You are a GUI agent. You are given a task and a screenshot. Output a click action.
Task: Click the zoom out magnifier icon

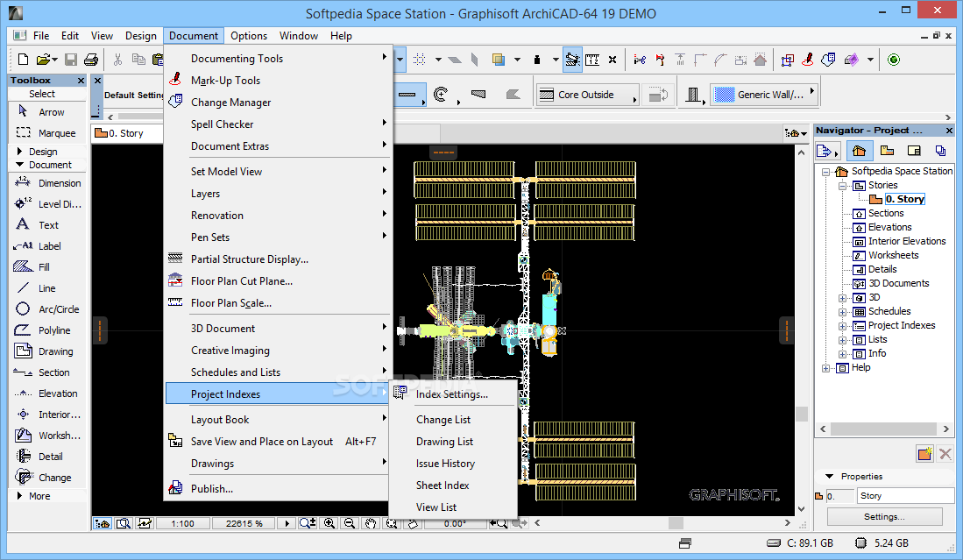point(350,523)
